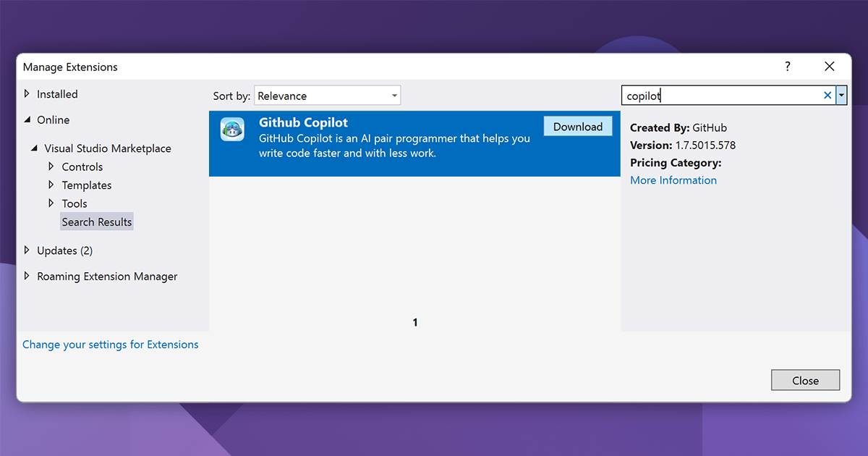Click the help question mark icon
868x456 pixels.
coord(787,66)
